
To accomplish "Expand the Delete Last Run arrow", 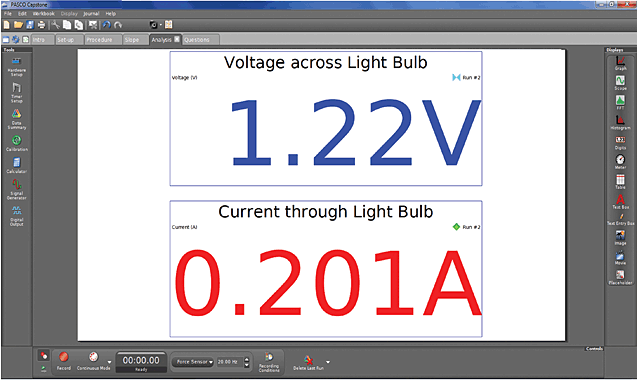I will tap(328, 362).
